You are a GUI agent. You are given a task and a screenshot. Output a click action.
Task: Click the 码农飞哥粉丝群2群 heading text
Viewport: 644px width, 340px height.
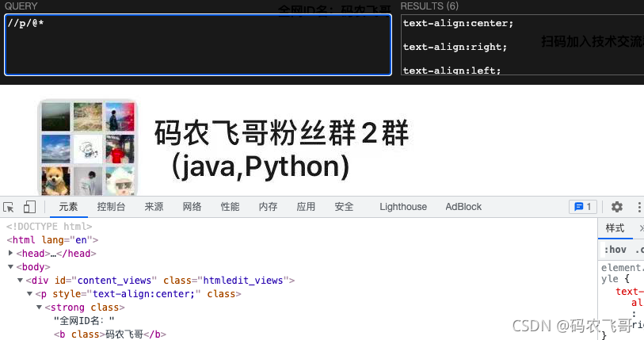282,133
